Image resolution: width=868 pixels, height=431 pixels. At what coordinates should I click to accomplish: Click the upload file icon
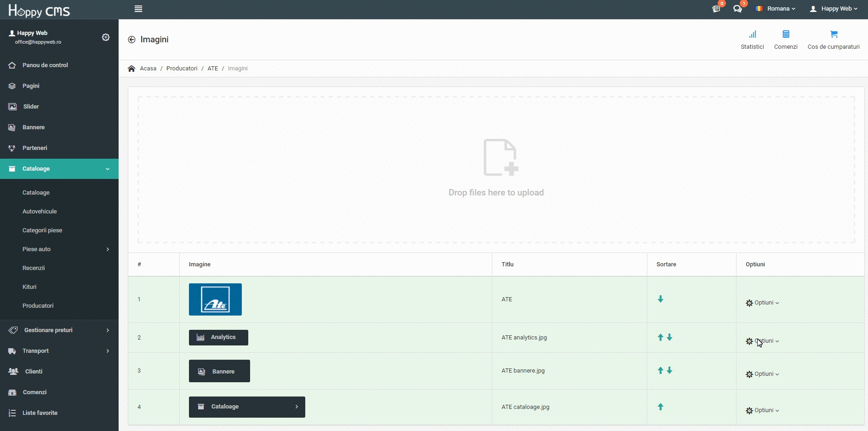pyautogui.click(x=501, y=157)
